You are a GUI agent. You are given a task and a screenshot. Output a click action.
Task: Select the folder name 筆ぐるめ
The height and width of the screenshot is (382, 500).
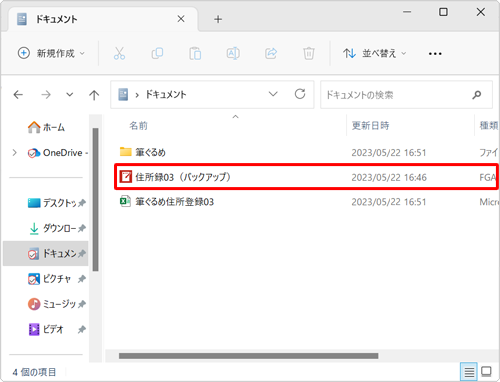(150, 152)
